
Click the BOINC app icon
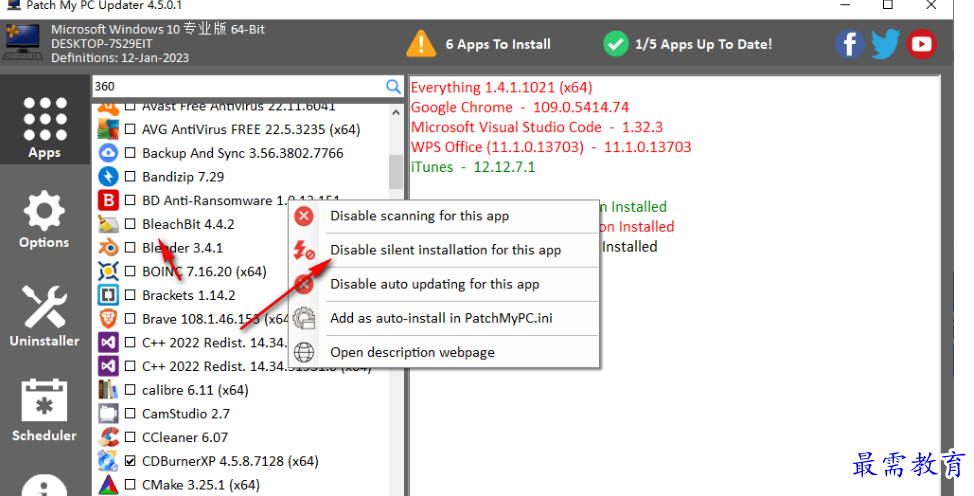(x=108, y=271)
